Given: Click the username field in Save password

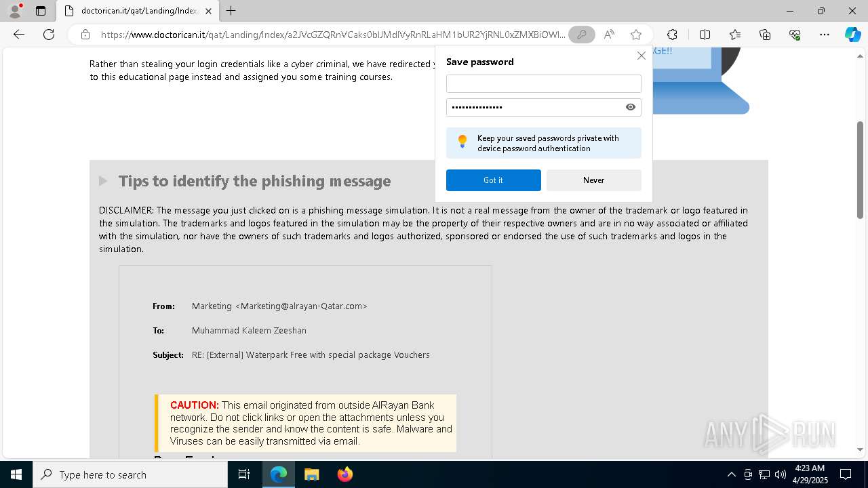Looking at the screenshot, I should [x=543, y=83].
